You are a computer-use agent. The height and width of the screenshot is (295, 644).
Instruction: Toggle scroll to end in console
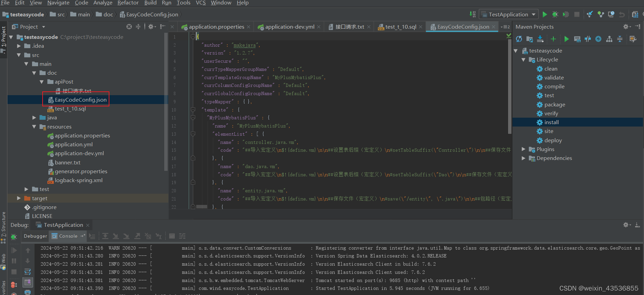(x=28, y=282)
